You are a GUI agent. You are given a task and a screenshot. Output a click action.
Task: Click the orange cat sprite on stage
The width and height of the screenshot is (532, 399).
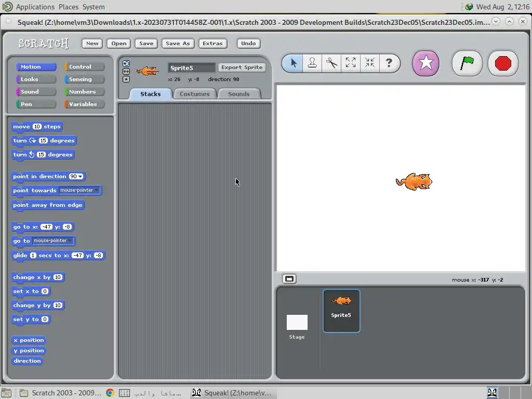tap(414, 181)
